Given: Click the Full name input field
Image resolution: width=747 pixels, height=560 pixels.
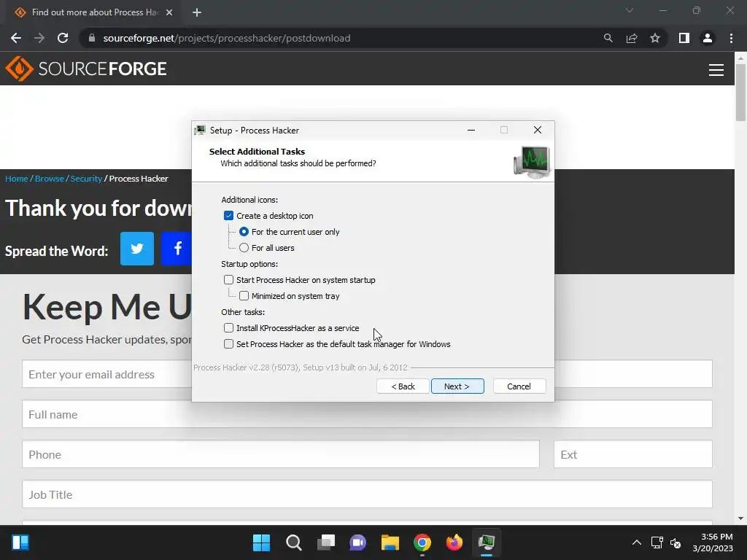Looking at the screenshot, I should point(367,414).
